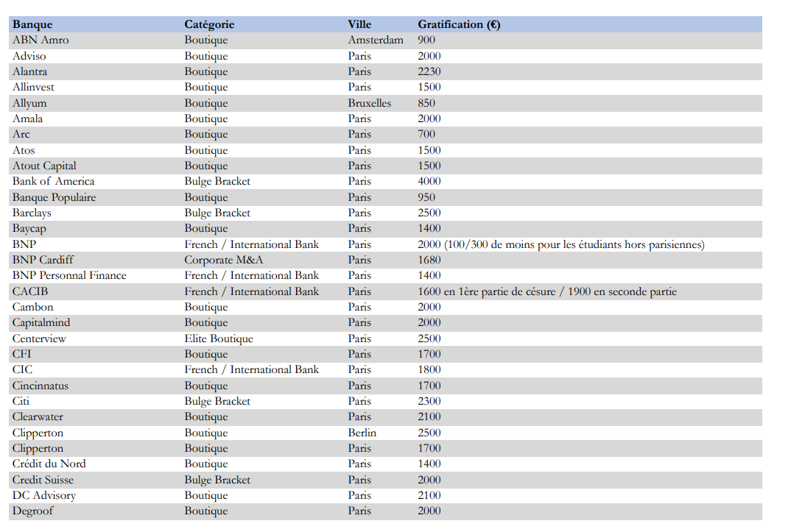
Task: Click the 4000 gratification value
Action: [x=429, y=182]
